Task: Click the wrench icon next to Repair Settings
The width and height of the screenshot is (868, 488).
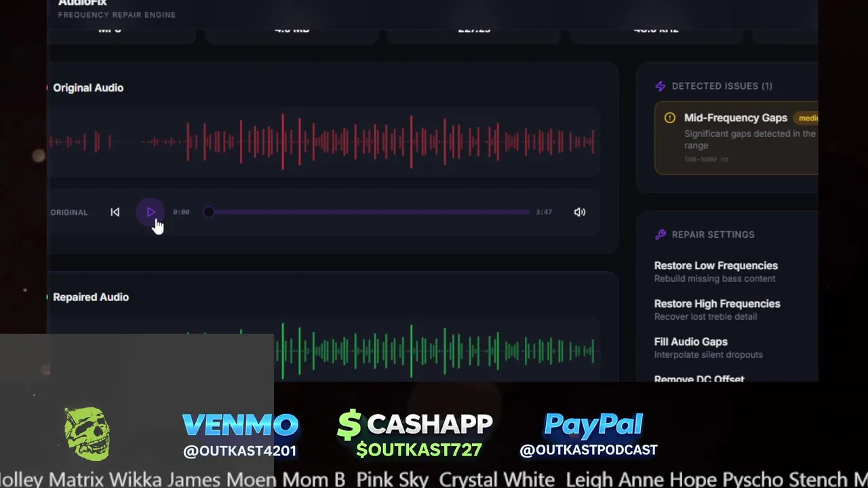Action: (x=660, y=235)
